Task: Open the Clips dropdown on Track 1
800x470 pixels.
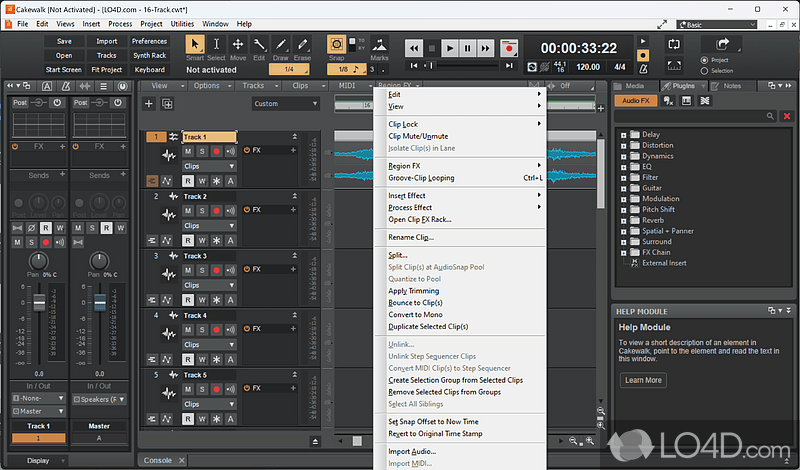Action: point(209,166)
